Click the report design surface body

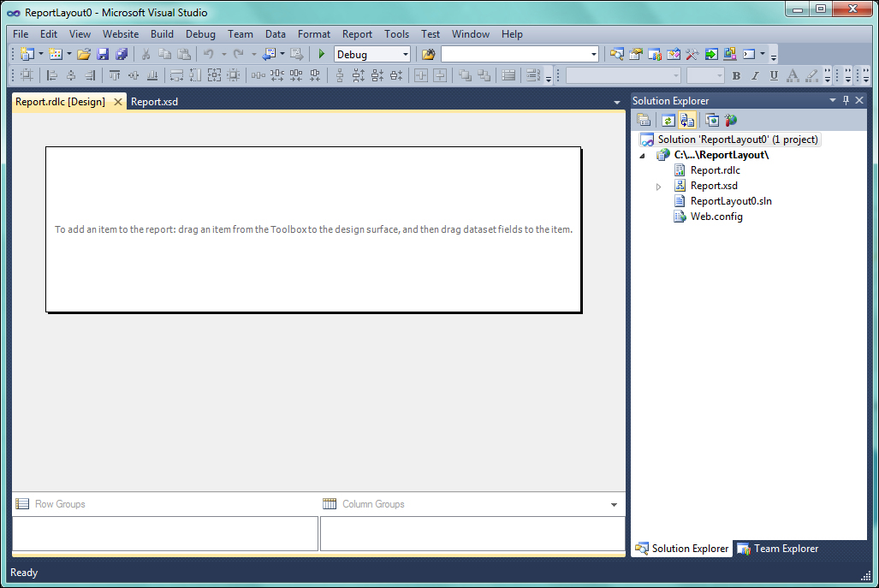tap(313, 229)
